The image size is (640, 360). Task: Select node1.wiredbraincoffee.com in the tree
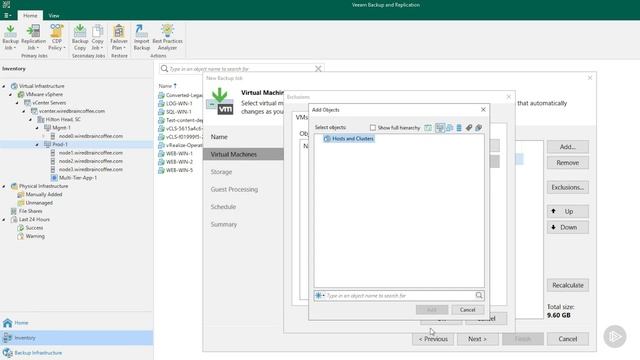[x=91, y=153]
